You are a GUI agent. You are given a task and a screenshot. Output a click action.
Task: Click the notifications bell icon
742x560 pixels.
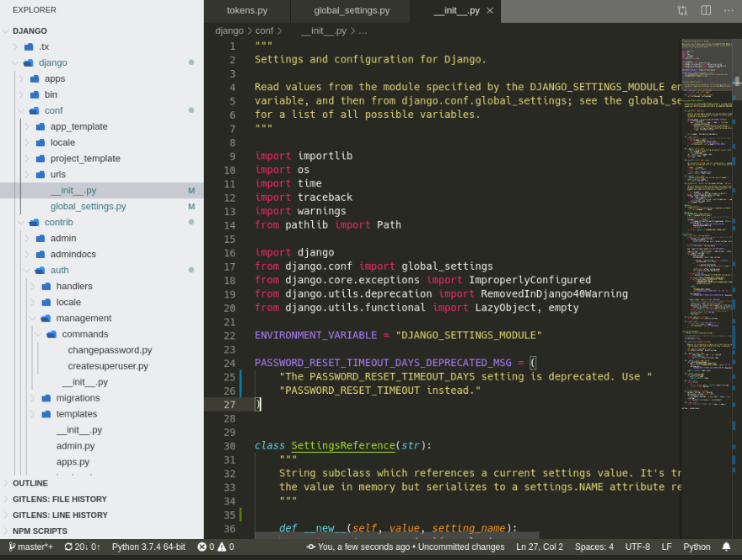click(x=726, y=547)
